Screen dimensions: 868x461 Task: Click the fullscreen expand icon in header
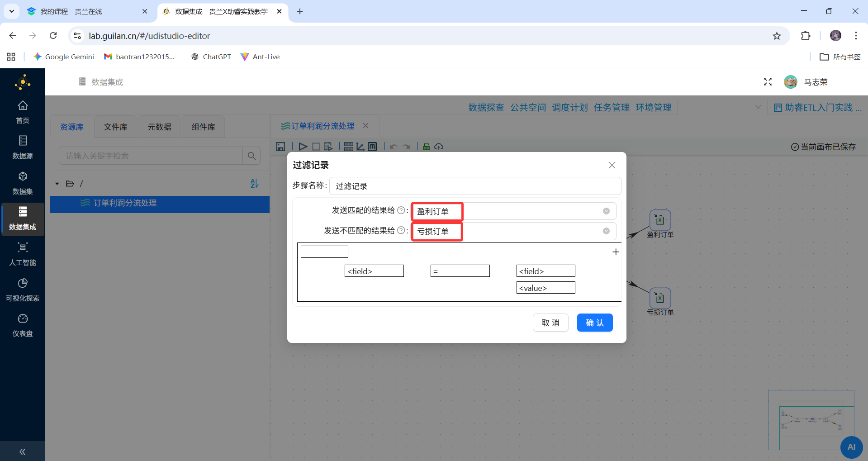point(768,82)
